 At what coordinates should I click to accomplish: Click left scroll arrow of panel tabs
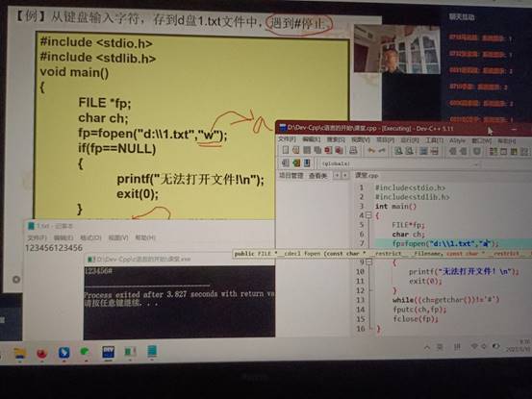click(337, 175)
